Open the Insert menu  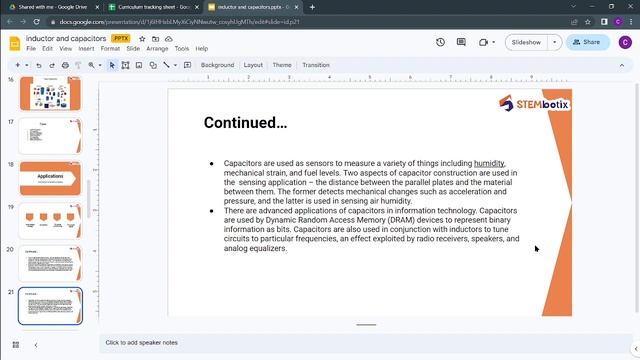click(86, 49)
